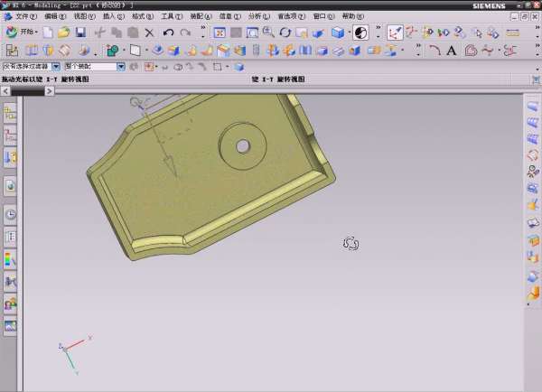Expand the view toolbar overflow chevron

click(378, 31)
